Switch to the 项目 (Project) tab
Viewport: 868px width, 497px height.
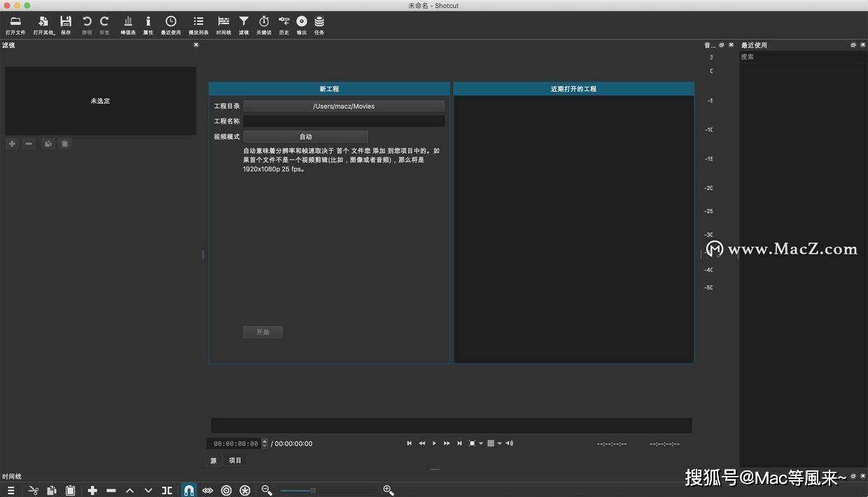point(235,461)
